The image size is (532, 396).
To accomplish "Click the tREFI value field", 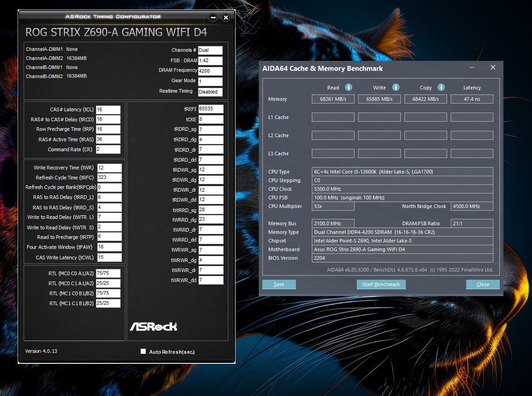I will coord(211,109).
